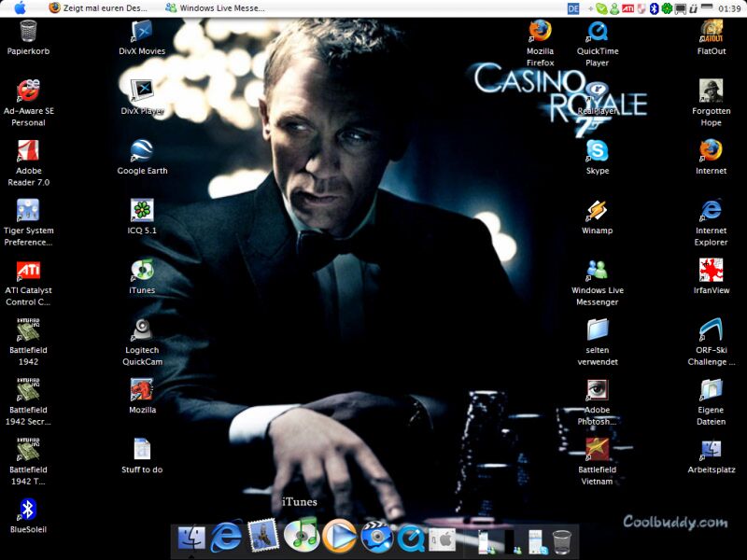Screen dimensions: 747x560
Task: Open the selten verwendet folder
Action: click(597, 329)
